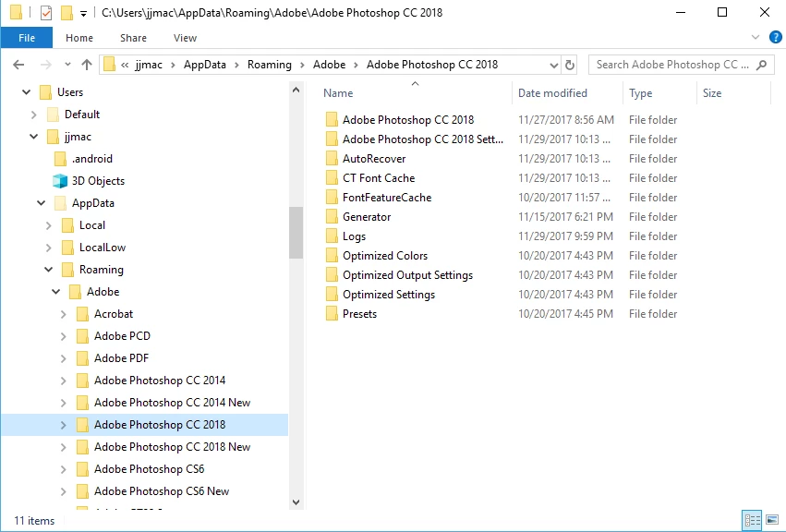Viewport: 786px width, 532px height.
Task: Select .android in the navigation tree
Action: [x=92, y=159]
